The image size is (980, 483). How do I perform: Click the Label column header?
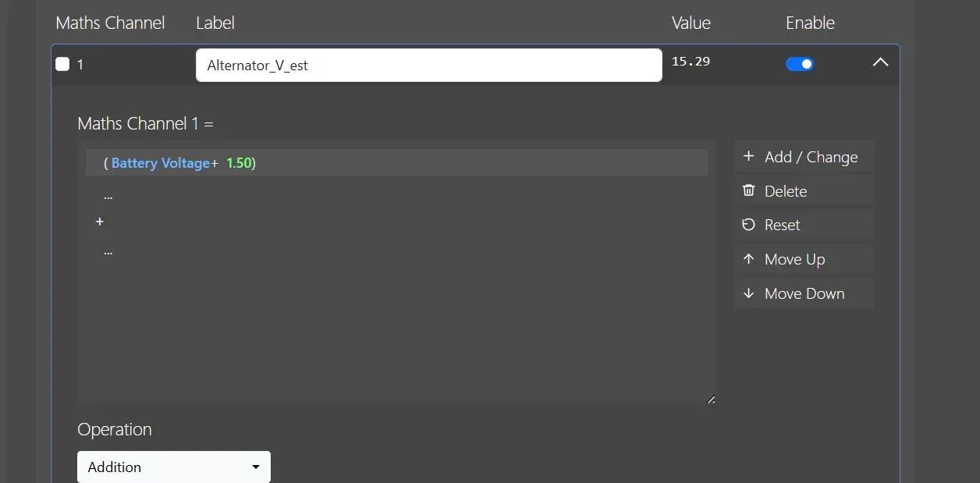tap(215, 23)
